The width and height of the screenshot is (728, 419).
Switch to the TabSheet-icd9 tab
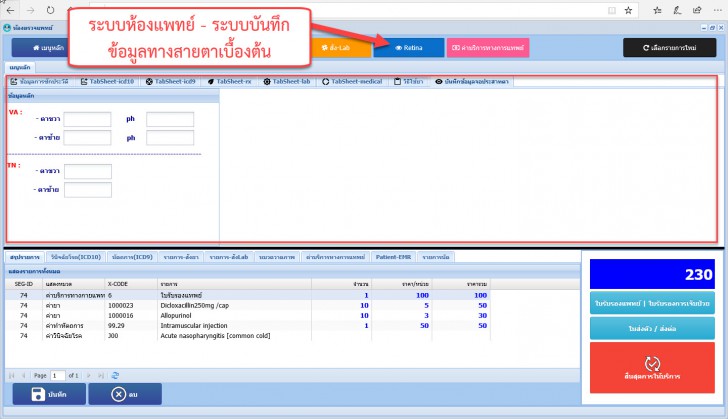point(170,81)
